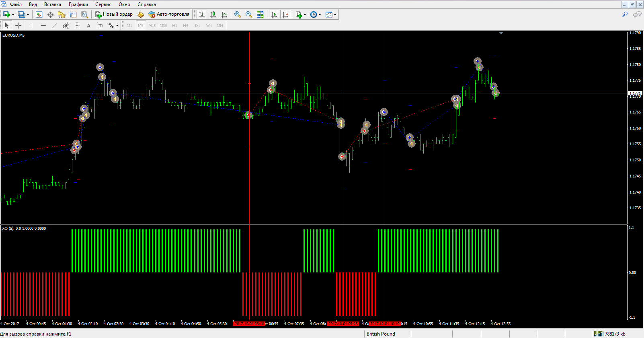Expand the periods dropdown arrow
The image size is (644, 338).
click(x=320, y=14)
